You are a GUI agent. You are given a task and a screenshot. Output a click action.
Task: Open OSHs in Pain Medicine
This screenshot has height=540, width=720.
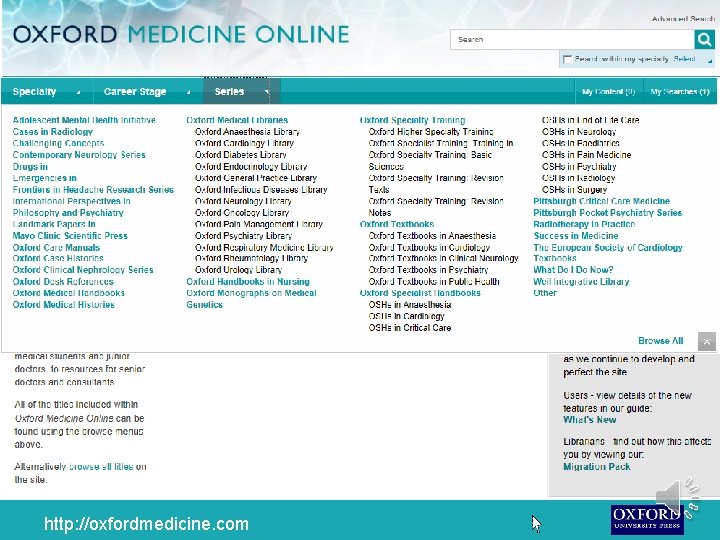click(586, 155)
